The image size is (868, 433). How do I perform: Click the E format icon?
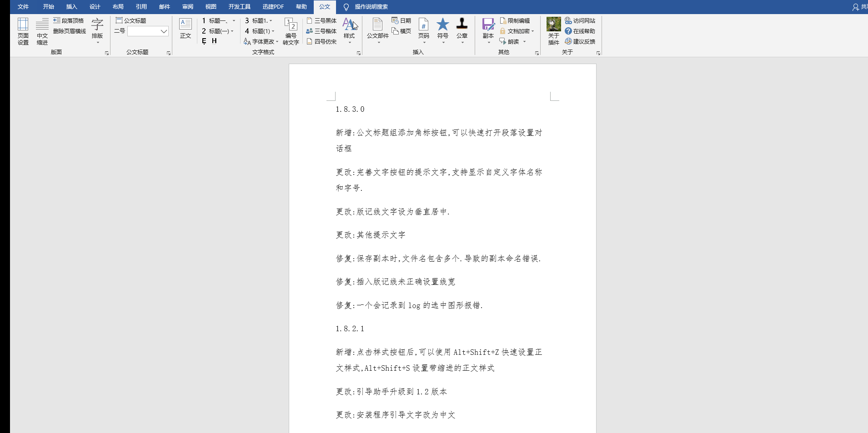204,41
